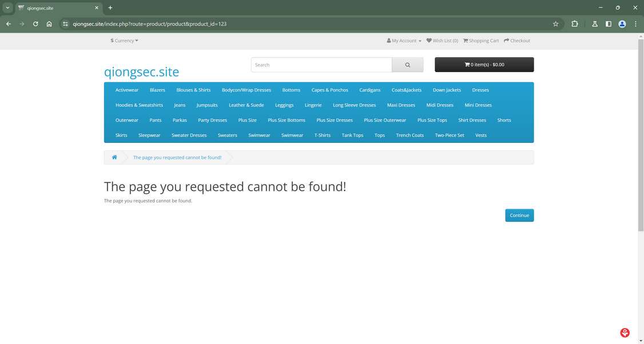
Task: Click the search magnifier button
Action: 408,64
